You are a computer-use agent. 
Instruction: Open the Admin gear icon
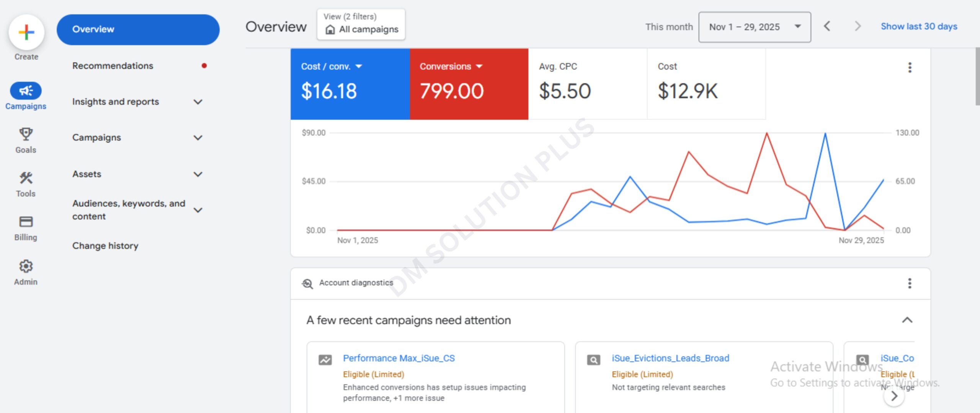coord(26,266)
